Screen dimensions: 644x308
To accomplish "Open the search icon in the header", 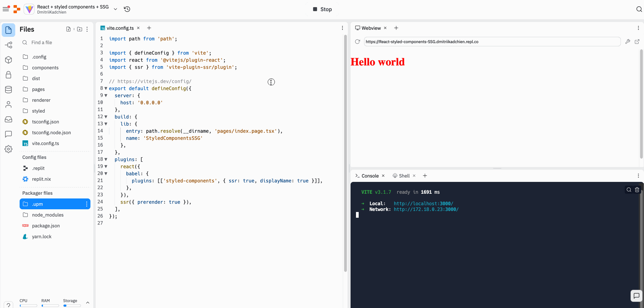I will (x=639, y=9).
